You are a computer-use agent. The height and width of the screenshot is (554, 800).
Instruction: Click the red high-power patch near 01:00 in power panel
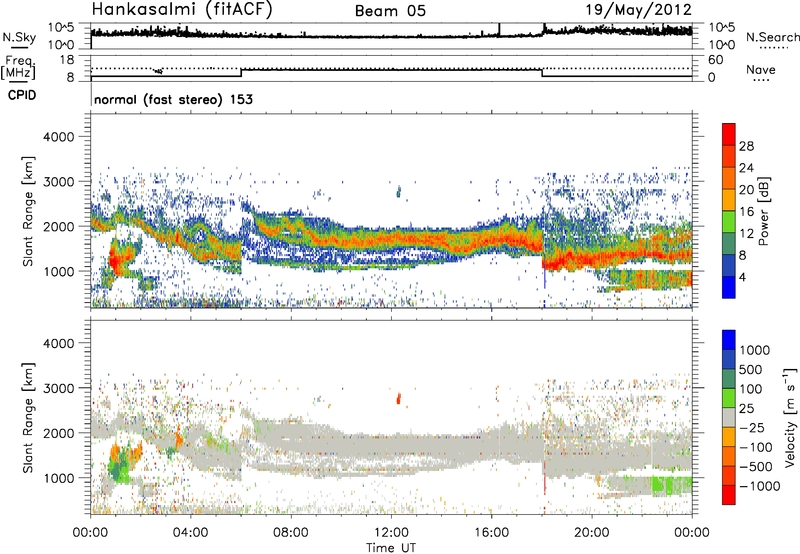115,259
